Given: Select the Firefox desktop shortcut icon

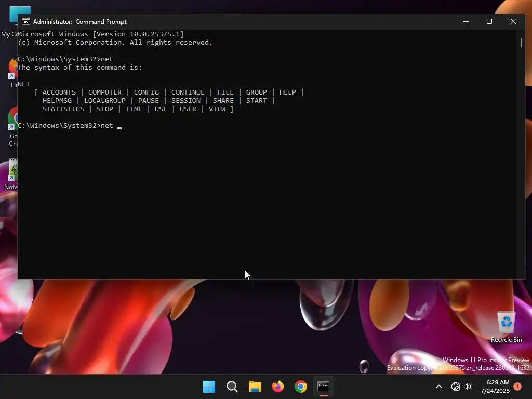Looking at the screenshot, I should click(x=12, y=72).
